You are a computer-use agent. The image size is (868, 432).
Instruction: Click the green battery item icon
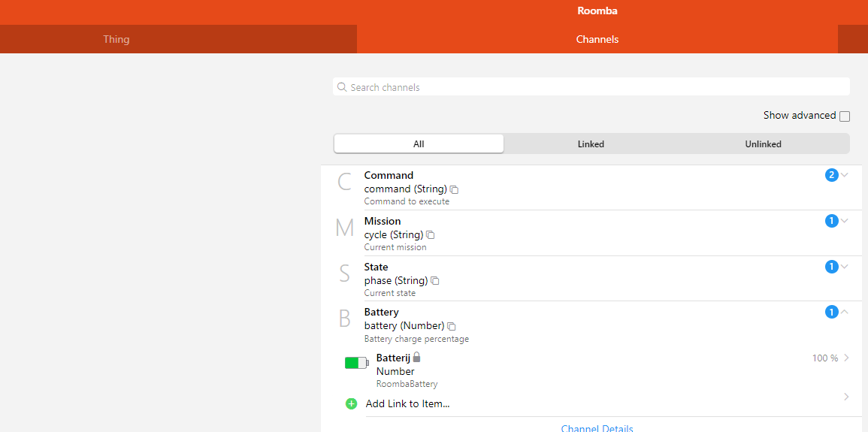click(355, 363)
